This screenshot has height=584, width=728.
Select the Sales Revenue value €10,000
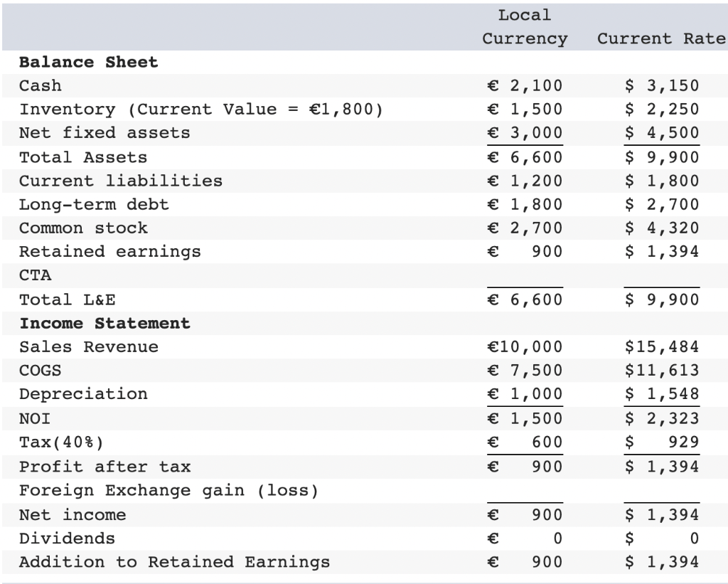524,346
